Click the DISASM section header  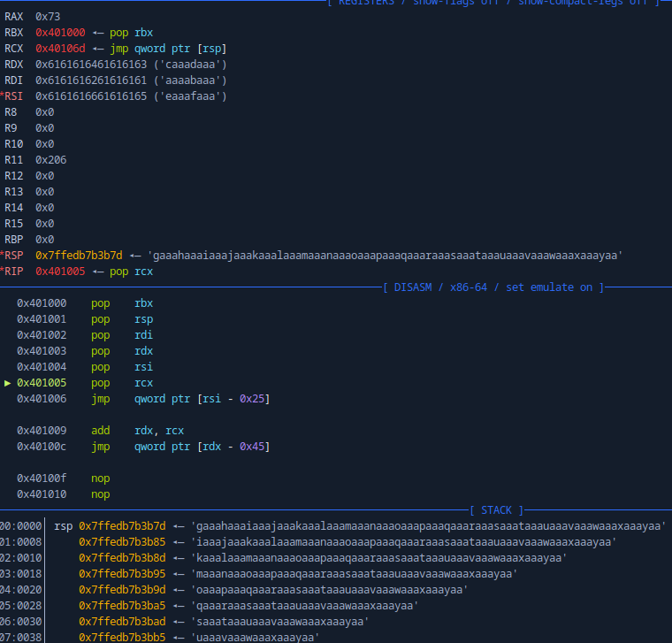click(x=493, y=287)
